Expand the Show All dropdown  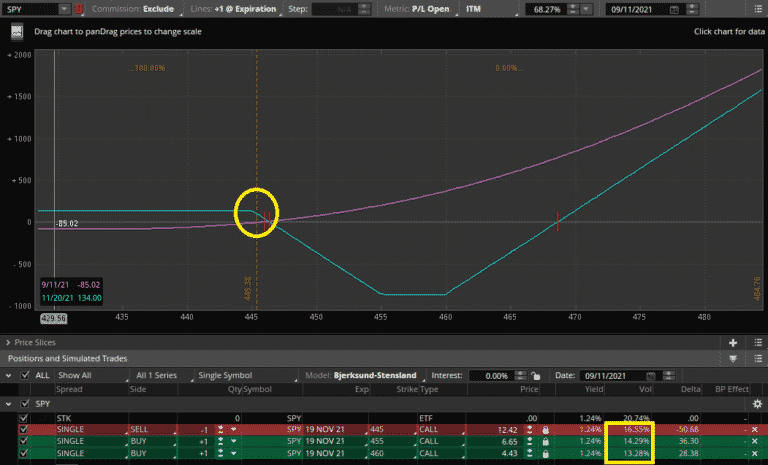pyautogui.click(x=90, y=374)
